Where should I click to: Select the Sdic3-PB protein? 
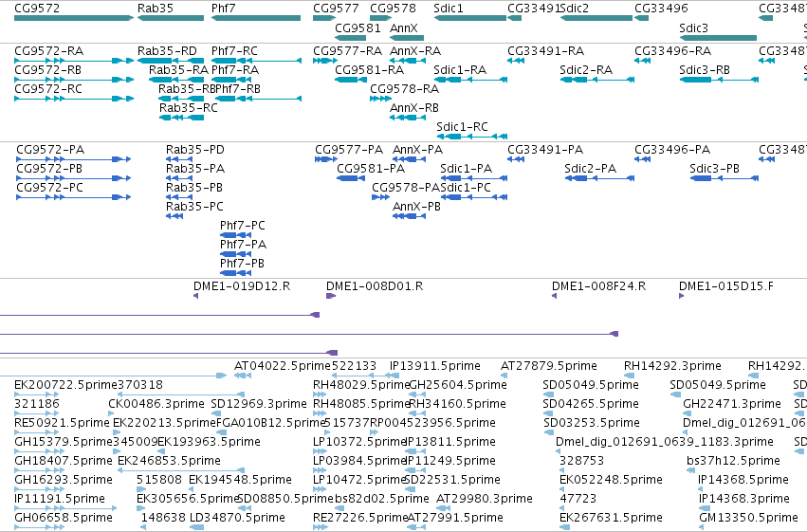(724, 178)
